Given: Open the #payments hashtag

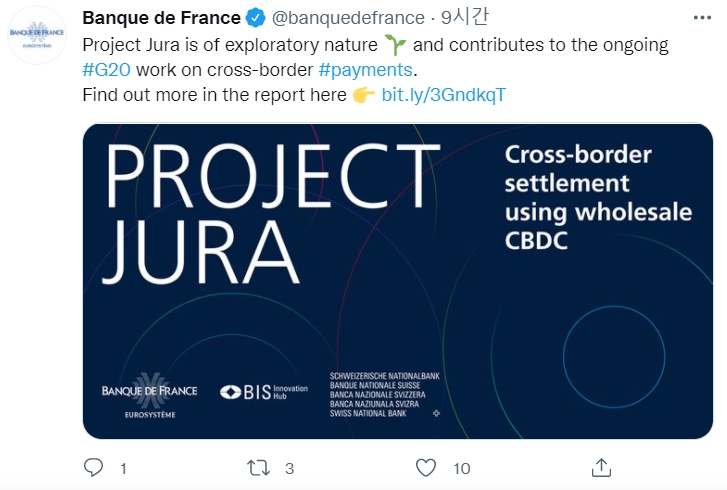Looking at the screenshot, I should point(365,70).
